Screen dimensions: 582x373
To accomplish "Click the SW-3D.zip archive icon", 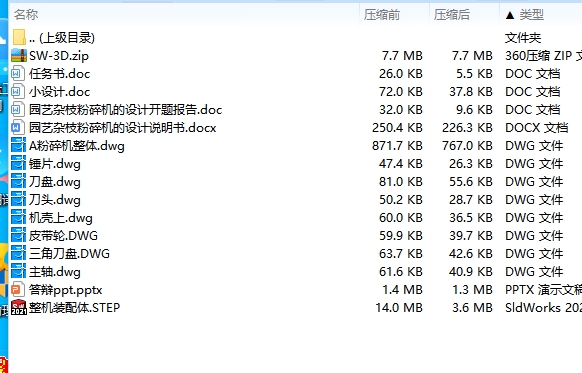I will (x=19, y=56).
